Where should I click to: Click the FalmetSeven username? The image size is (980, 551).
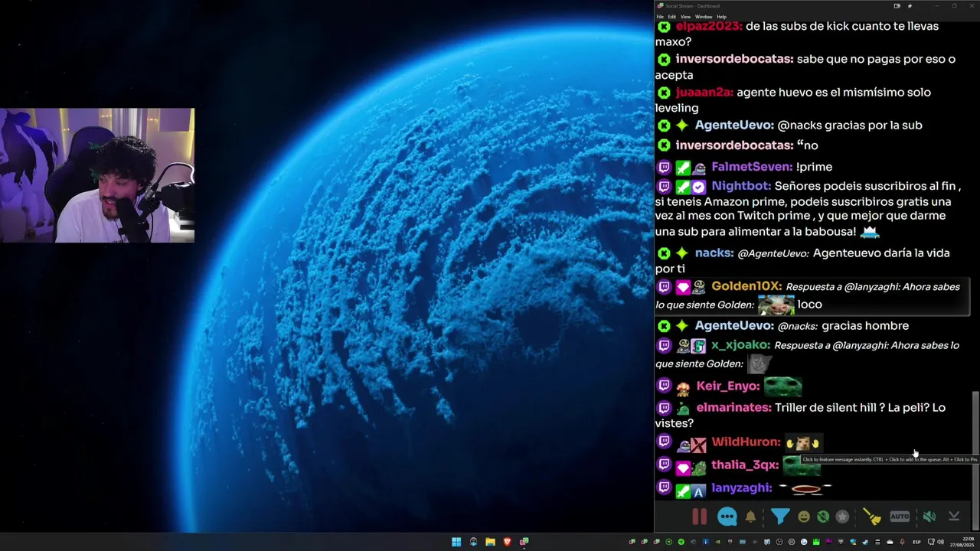[752, 166]
